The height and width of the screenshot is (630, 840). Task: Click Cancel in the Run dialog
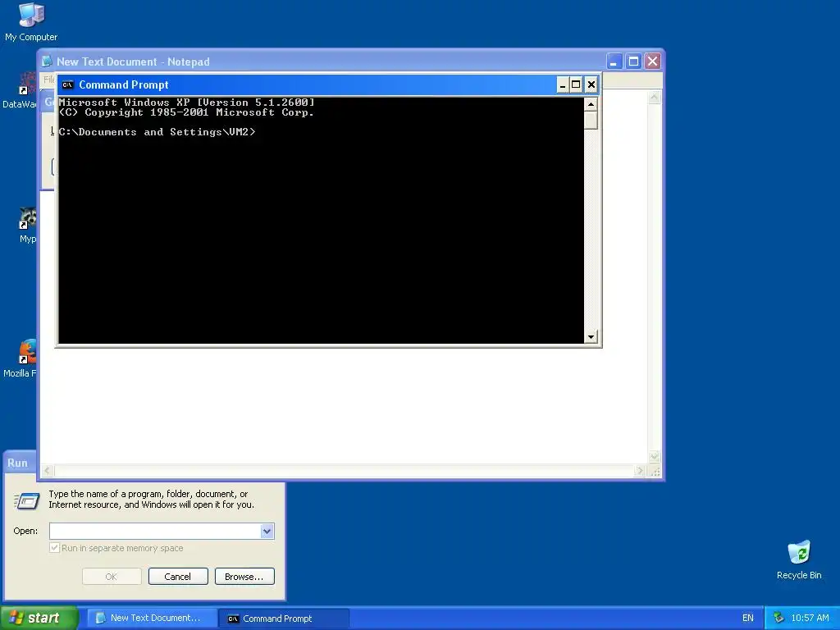click(178, 577)
